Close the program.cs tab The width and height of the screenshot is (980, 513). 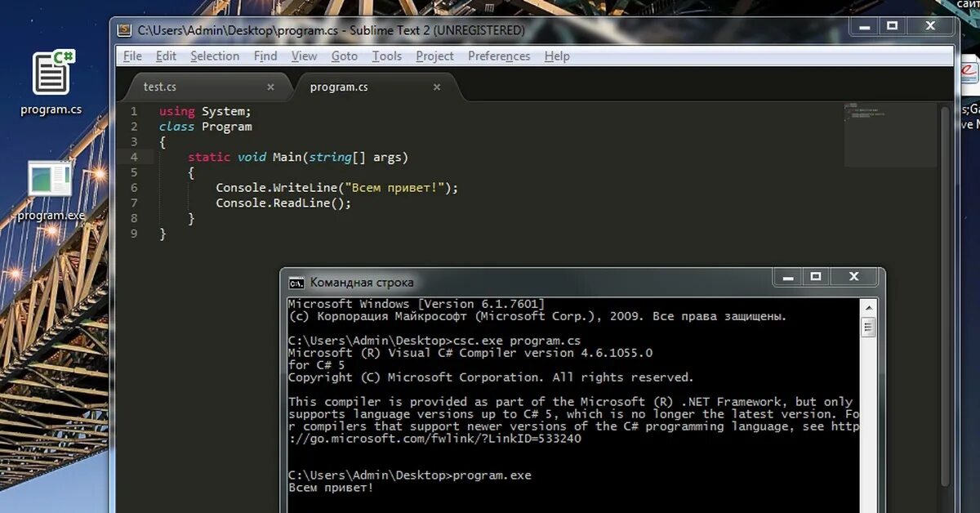tap(437, 87)
